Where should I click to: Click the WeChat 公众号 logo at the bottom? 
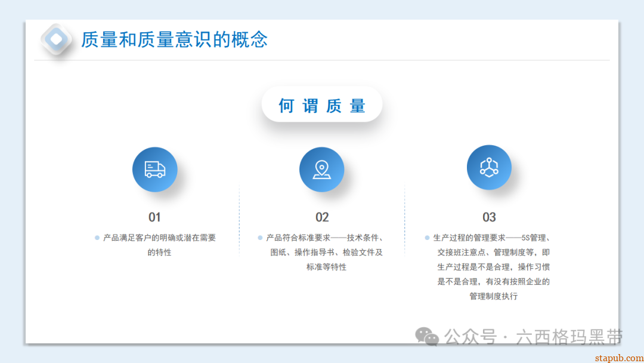(x=425, y=338)
